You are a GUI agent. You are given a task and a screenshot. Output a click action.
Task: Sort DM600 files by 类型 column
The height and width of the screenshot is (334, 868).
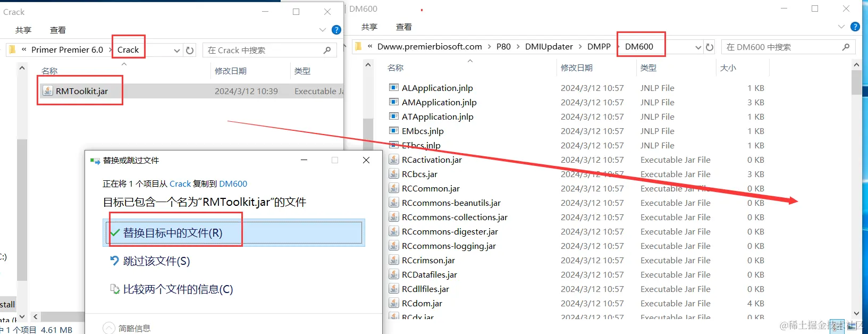(x=648, y=68)
